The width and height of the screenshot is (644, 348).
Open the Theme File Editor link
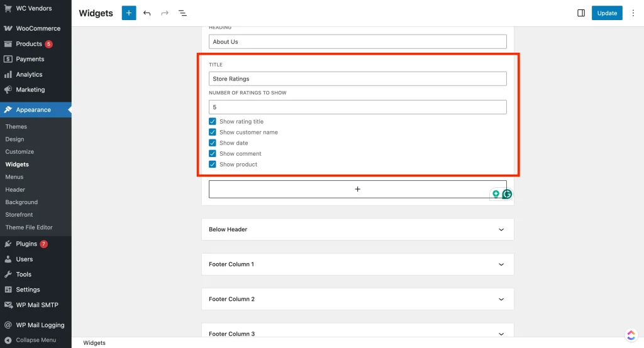(29, 227)
